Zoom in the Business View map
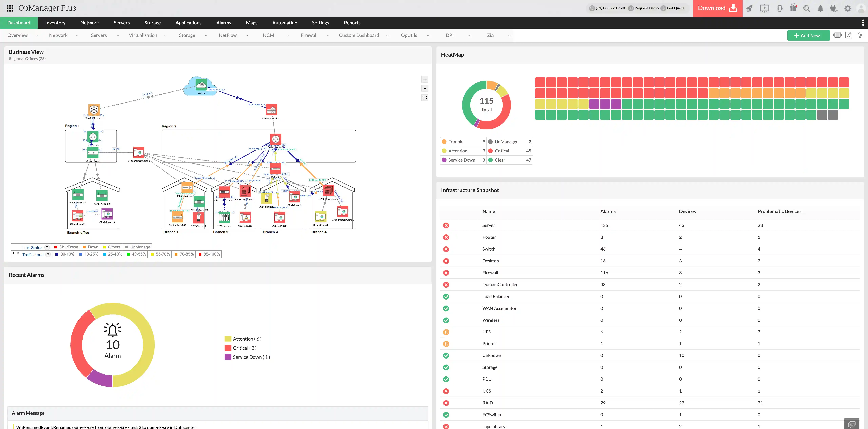This screenshot has height=429, width=868. pyautogui.click(x=425, y=79)
